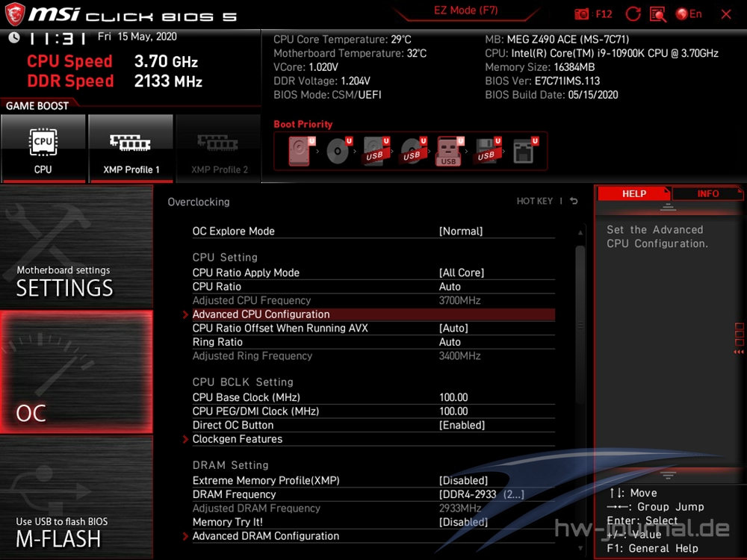Open the HOT KEY list

pos(535,201)
